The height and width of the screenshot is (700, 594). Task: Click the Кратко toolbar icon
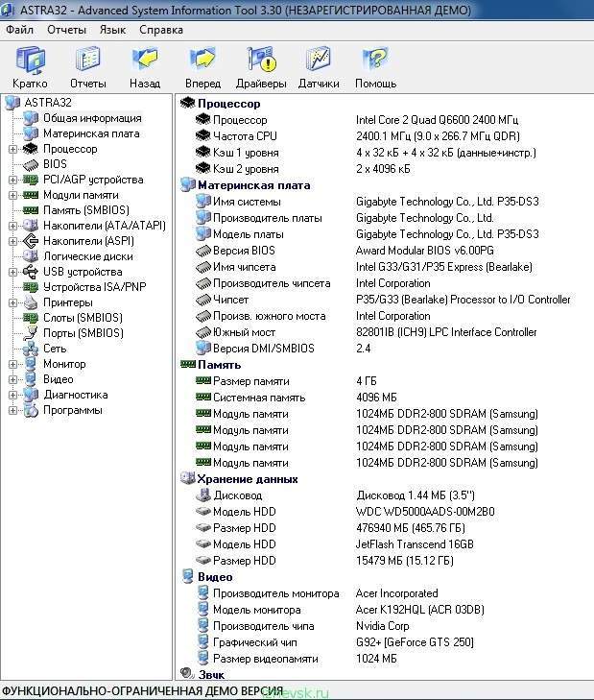click(x=31, y=60)
